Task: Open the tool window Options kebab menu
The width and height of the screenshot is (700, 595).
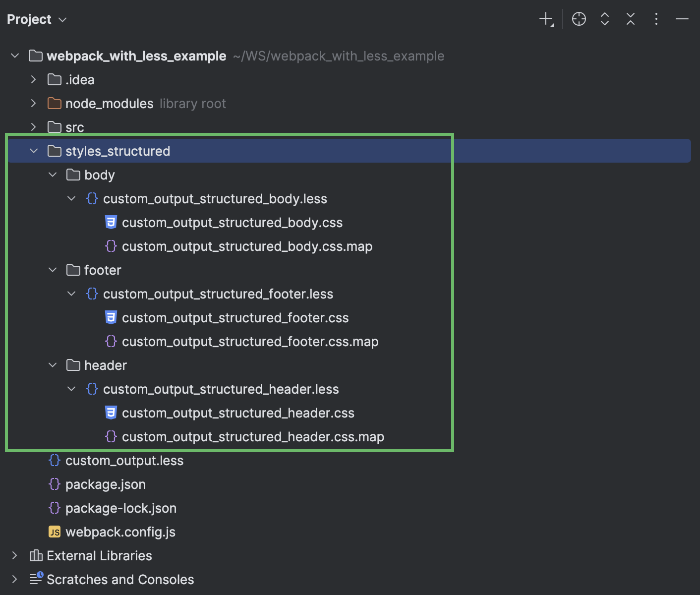Action: 656,19
